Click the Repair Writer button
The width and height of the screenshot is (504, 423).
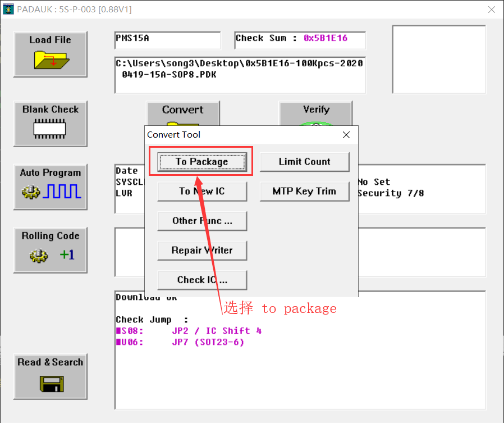click(x=201, y=251)
